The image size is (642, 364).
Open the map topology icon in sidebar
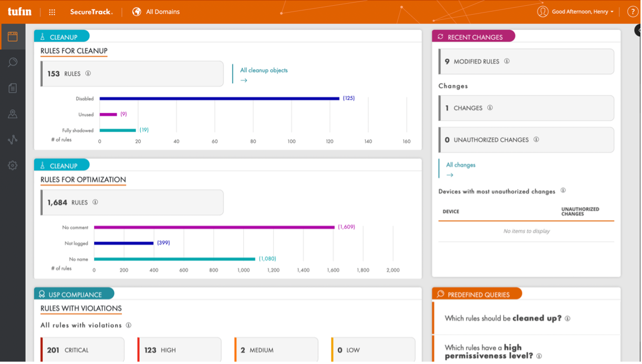click(13, 114)
